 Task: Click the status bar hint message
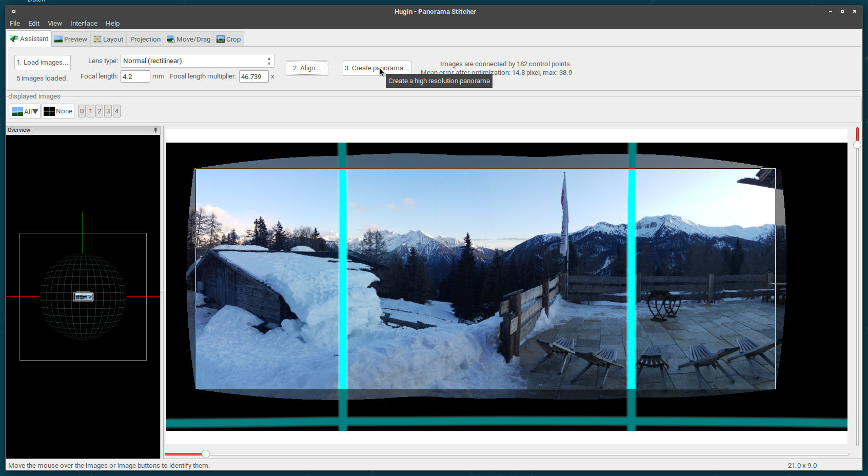(109, 465)
